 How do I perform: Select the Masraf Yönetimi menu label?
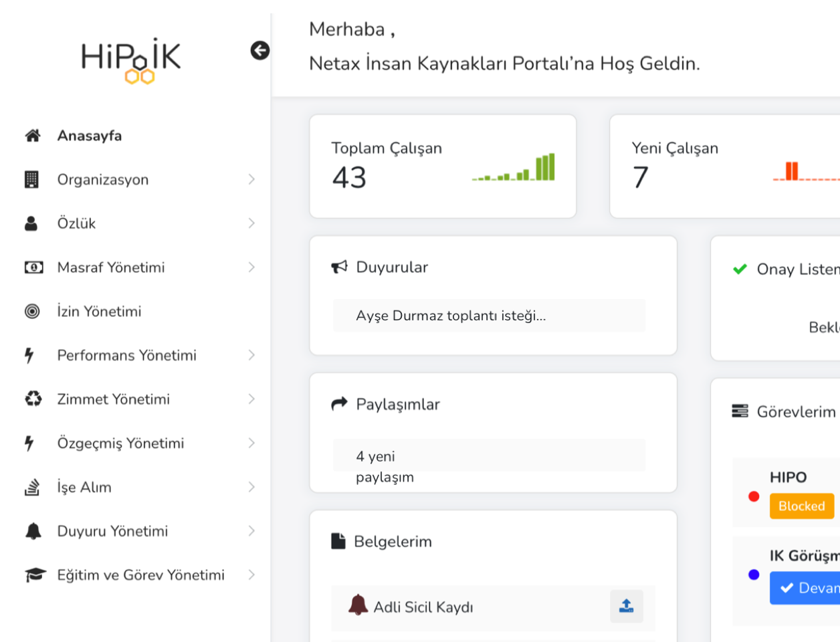tap(111, 267)
